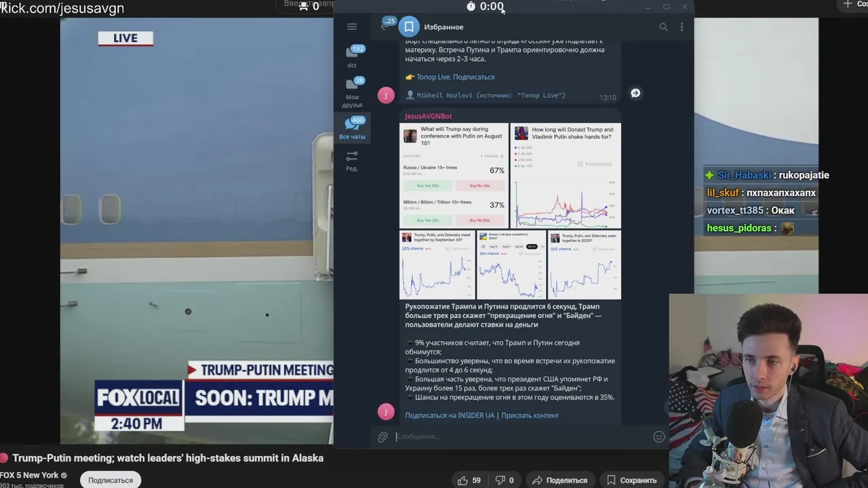The width and height of the screenshot is (868, 488).
Task: Like the YouTube video with 59 likes
Action: point(469,480)
